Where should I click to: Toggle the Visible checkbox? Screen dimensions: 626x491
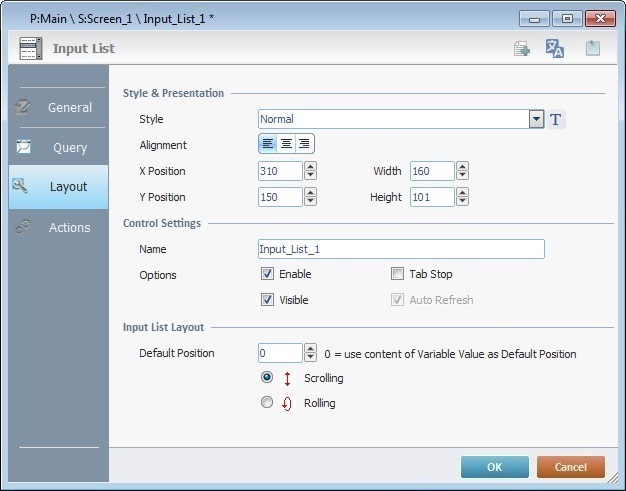point(267,300)
